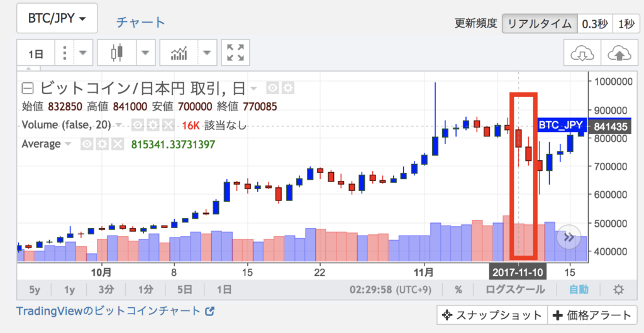Image resolution: width=644 pixels, height=333 pixels.
Task: Click the Volume 16K value
Action: [191, 125]
